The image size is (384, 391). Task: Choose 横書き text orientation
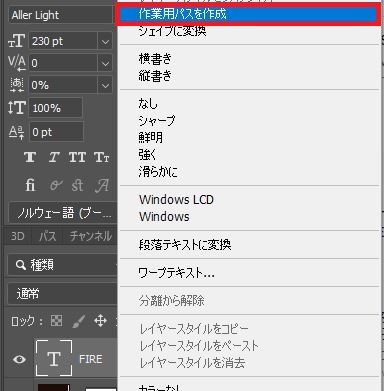pos(155,59)
